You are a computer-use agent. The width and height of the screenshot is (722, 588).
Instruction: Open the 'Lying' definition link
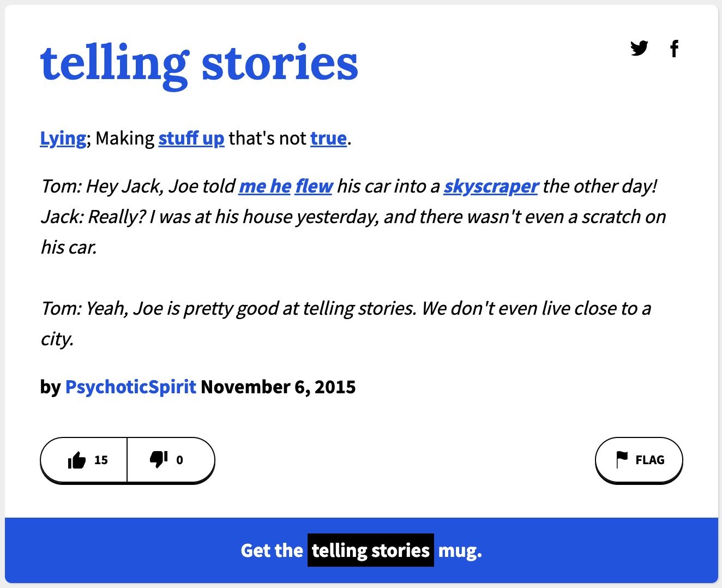pos(63,139)
